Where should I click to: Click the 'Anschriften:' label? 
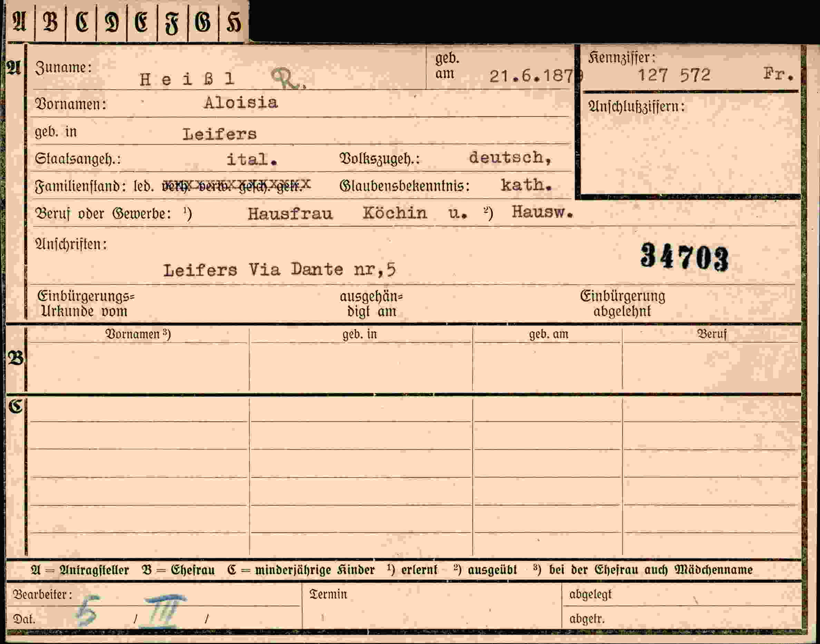click(71, 244)
